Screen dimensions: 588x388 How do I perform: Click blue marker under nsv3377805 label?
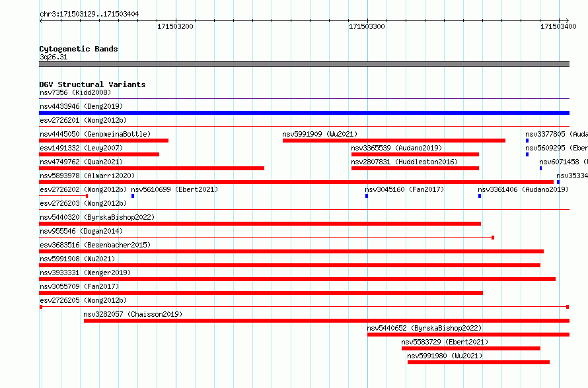[x=527, y=141]
